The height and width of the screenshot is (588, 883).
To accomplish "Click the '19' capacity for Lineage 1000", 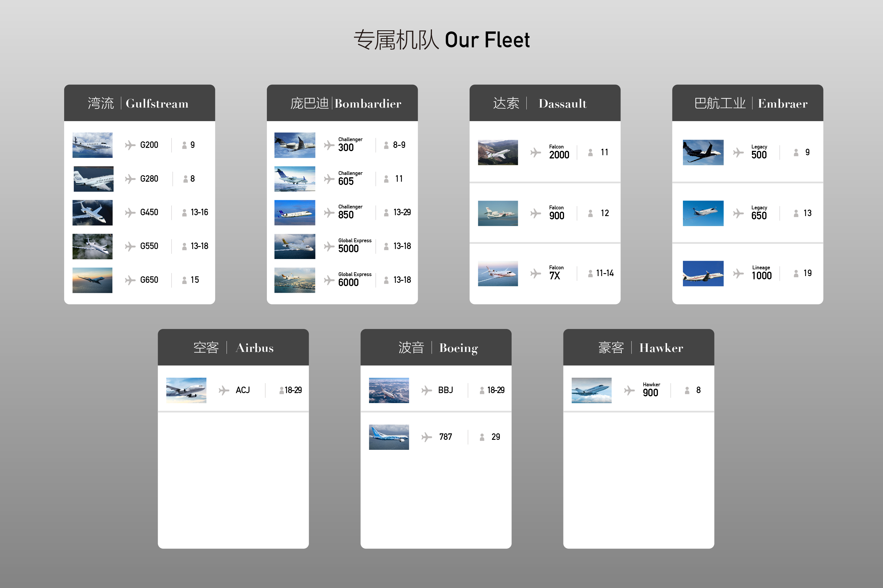I will (807, 273).
